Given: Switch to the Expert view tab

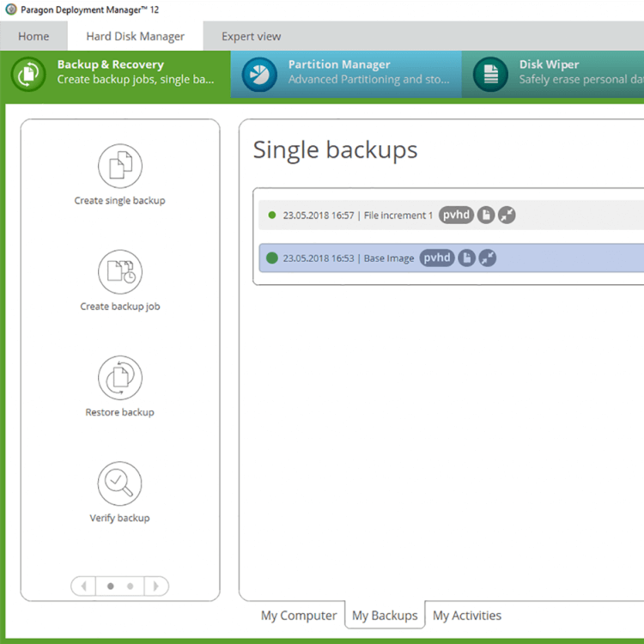Looking at the screenshot, I should click(x=251, y=36).
